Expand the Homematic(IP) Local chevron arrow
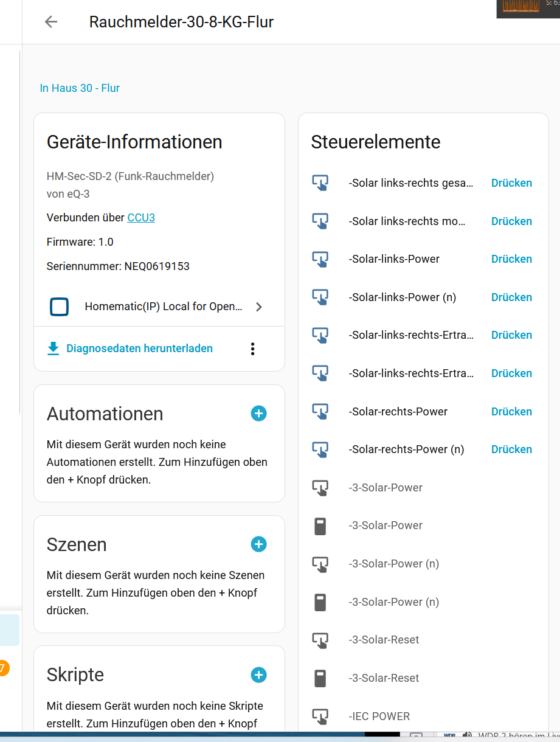 (x=259, y=307)
